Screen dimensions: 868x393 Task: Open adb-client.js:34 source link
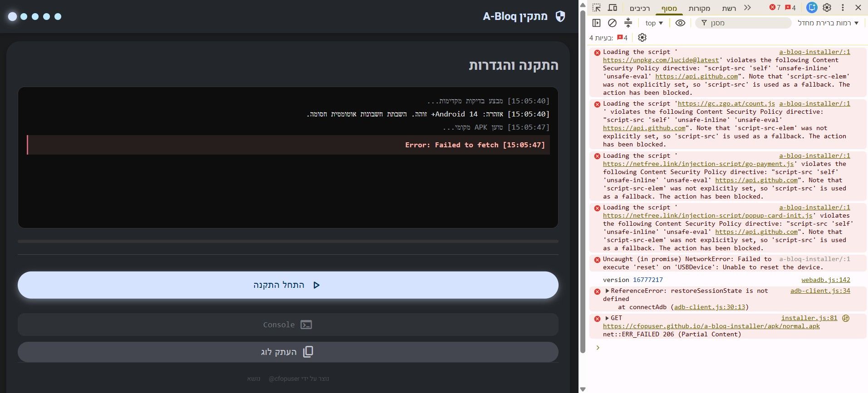pyautogui.click(x=820, y=291)
